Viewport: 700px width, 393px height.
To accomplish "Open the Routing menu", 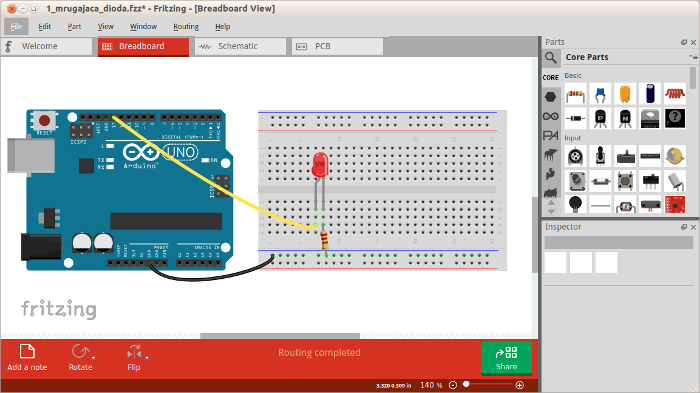I will (186, 26).
